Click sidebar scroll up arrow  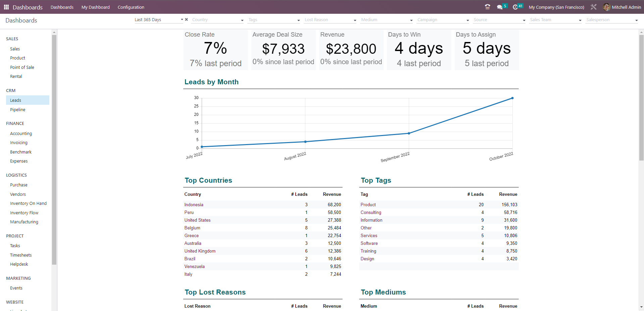[x=54, y=33]
